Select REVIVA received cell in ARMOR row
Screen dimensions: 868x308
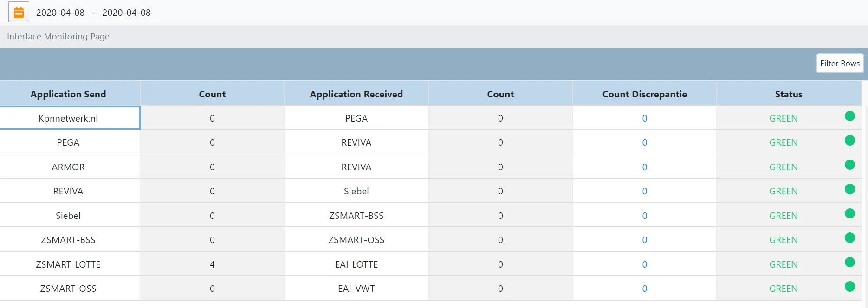tap(356, 167)
